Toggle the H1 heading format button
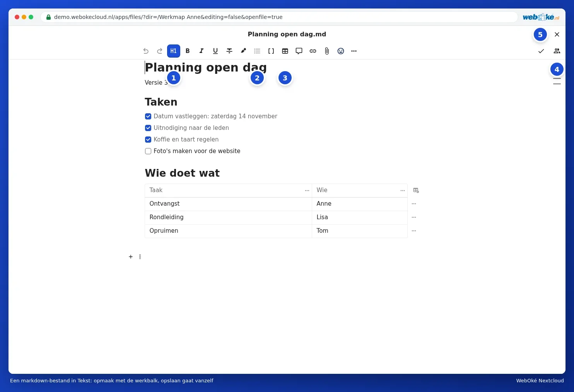 (174, 51)
